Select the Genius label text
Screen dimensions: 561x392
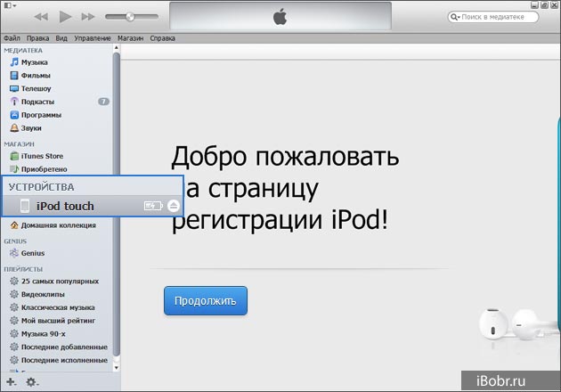tap(33, 253)
